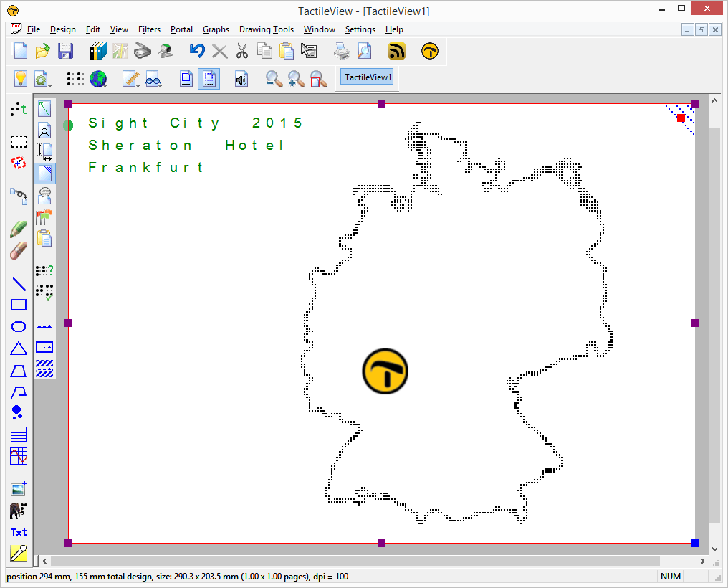Open the Filters menu

[149, 29]
